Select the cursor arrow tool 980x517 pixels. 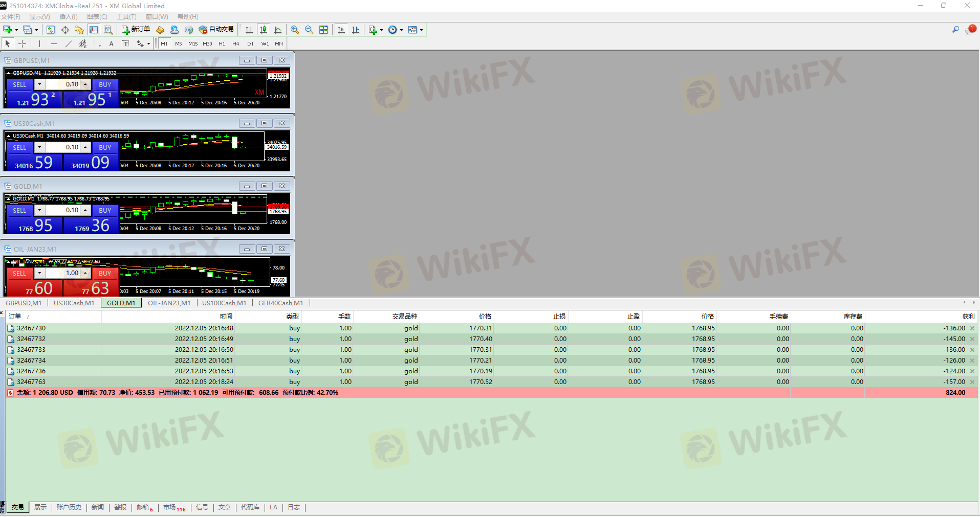coord(8,43)
